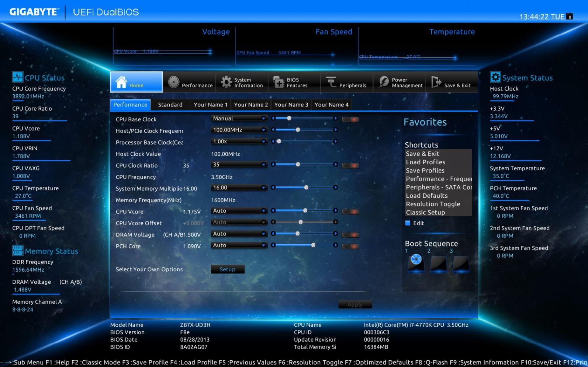Click right arrow of PCH Core slider

(x=335, y=245)
